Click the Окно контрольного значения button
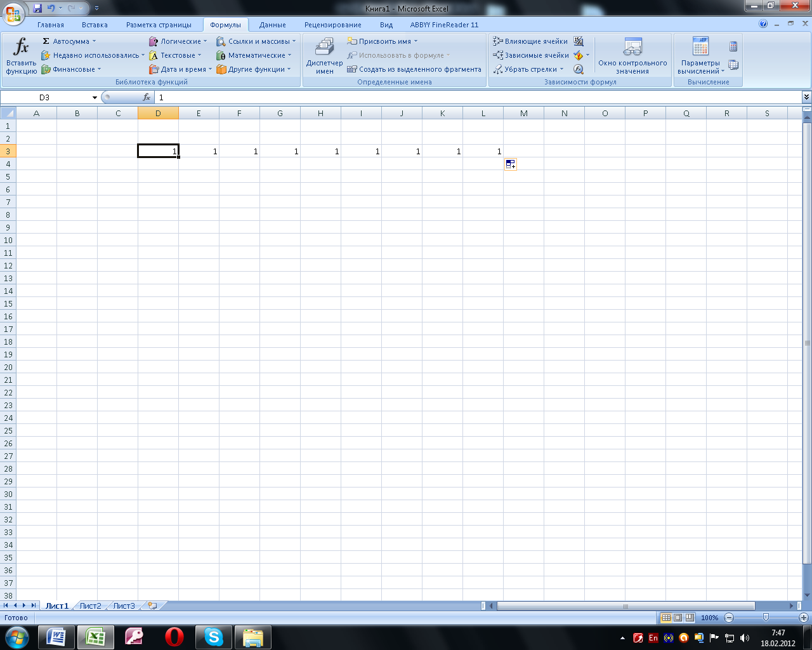This screenshot has width=812, height=650. click(x=632, y=56)
